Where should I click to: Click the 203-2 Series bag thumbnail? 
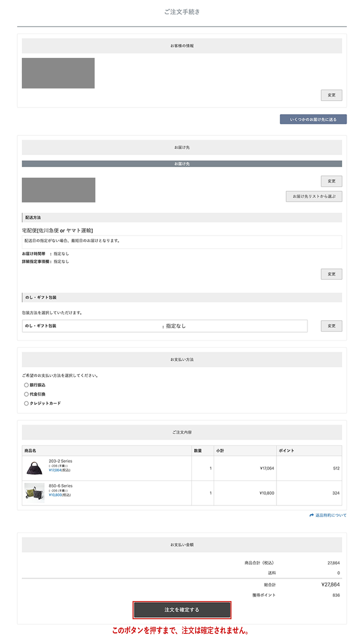[x=34, y=468]
